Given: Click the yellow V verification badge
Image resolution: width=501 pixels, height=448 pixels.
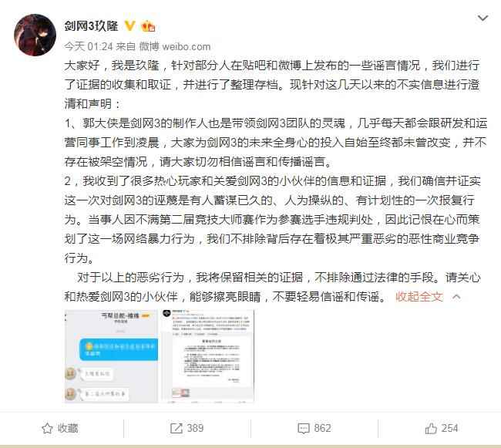Looking at the screenshot, I should [129, 25].
